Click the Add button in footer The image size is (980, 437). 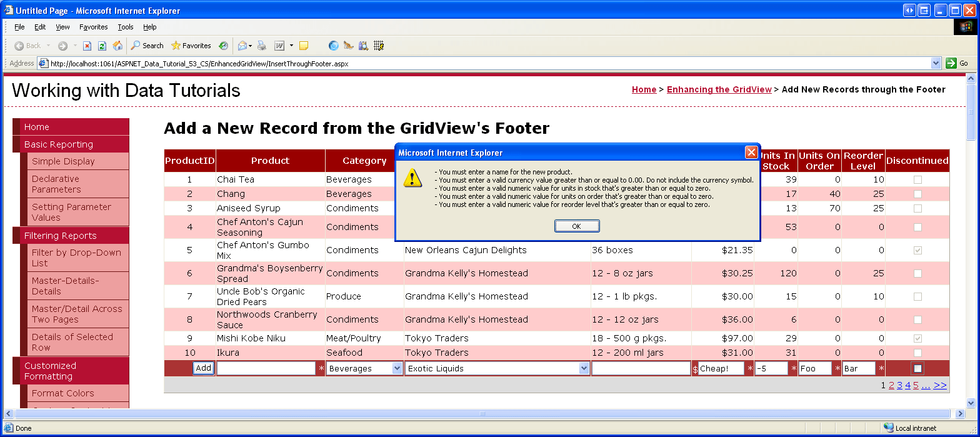[203, 368]
